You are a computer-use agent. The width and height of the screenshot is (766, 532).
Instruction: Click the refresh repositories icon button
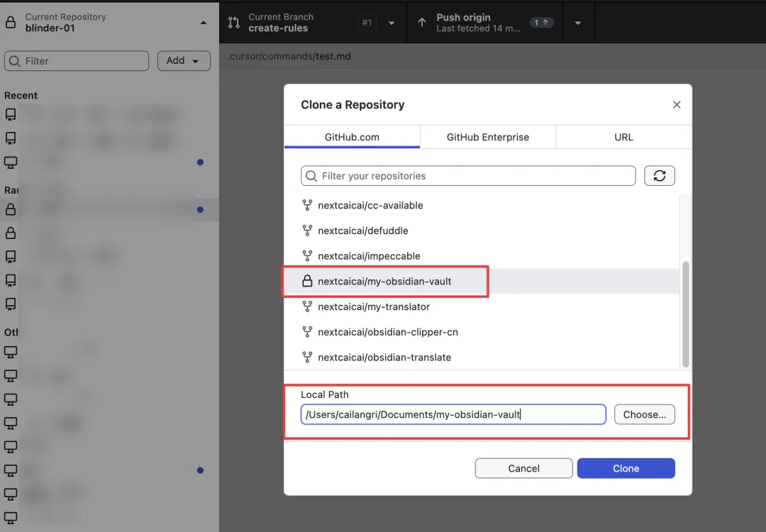659,176
